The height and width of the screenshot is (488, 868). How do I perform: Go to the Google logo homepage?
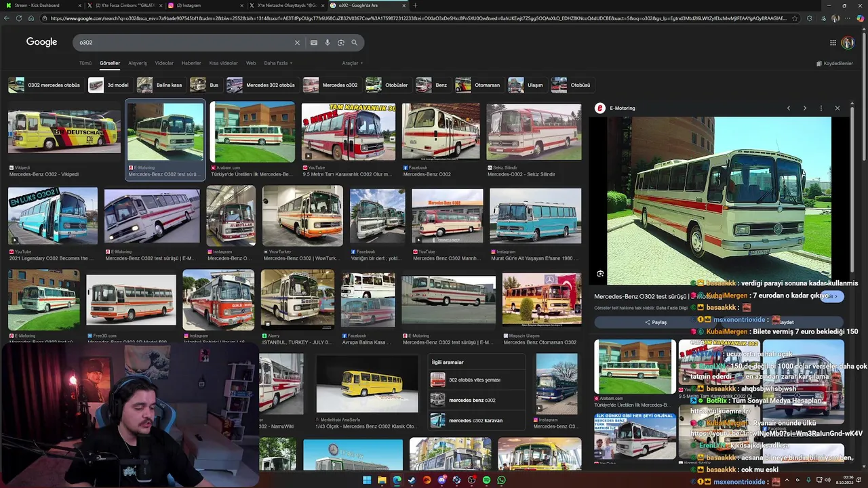tap(41, 42)
